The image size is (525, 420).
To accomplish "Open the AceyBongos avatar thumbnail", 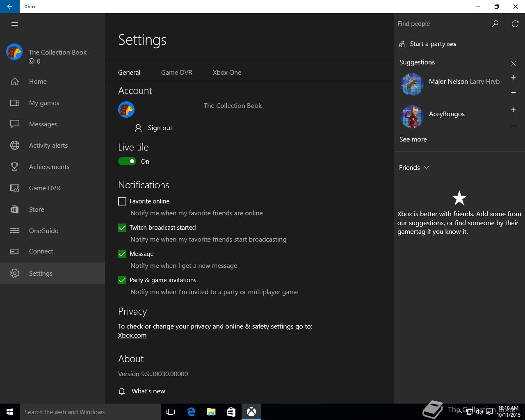I will [412, 117].
